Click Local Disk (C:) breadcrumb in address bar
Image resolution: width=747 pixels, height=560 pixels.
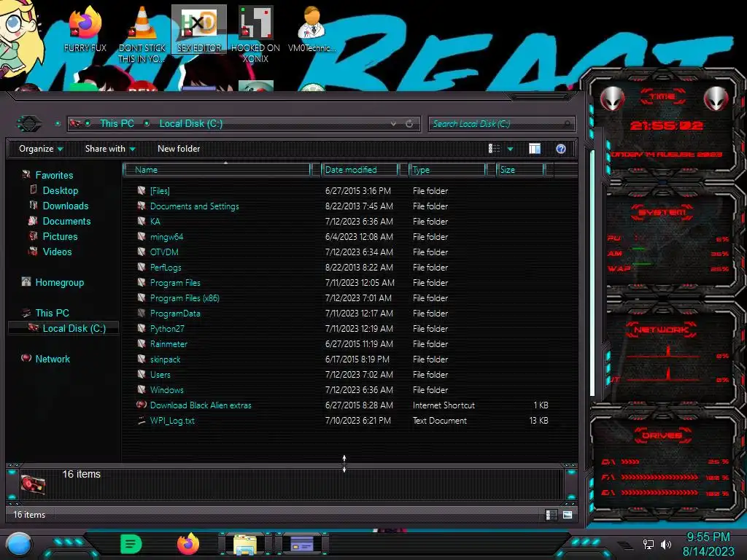[x=190, y=123]
